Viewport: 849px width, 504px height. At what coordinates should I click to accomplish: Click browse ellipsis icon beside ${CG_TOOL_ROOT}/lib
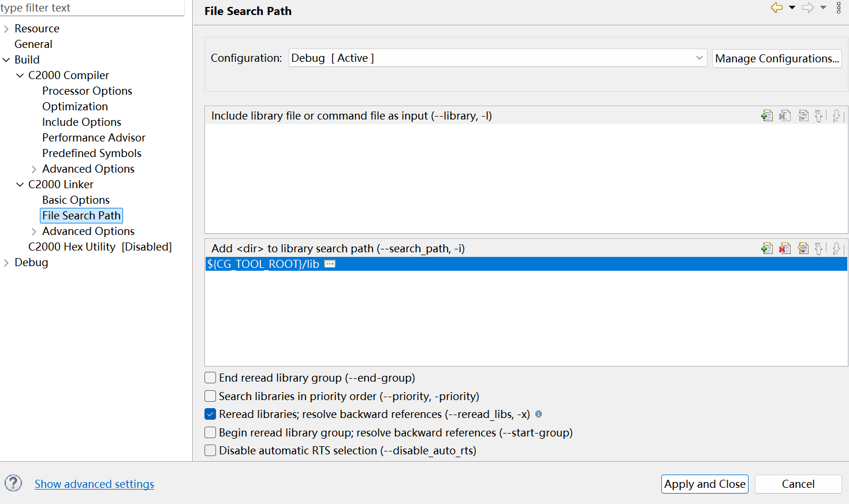tap(330, 264)
